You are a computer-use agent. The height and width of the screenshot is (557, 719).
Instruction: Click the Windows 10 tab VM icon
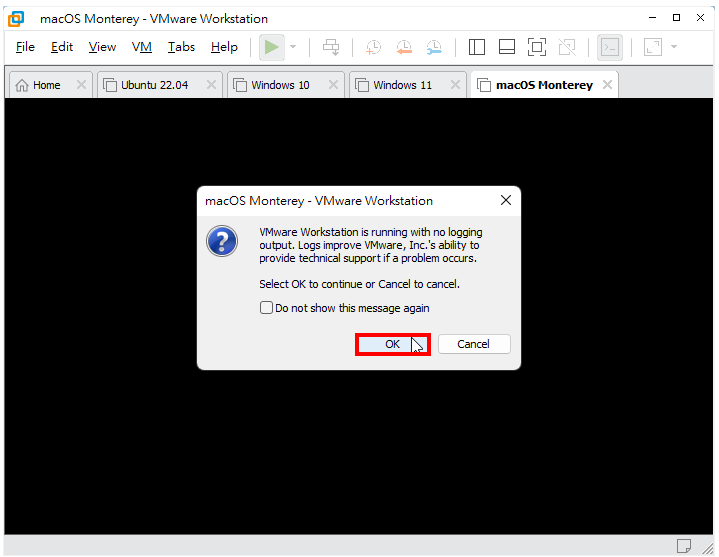pos(240,85)
